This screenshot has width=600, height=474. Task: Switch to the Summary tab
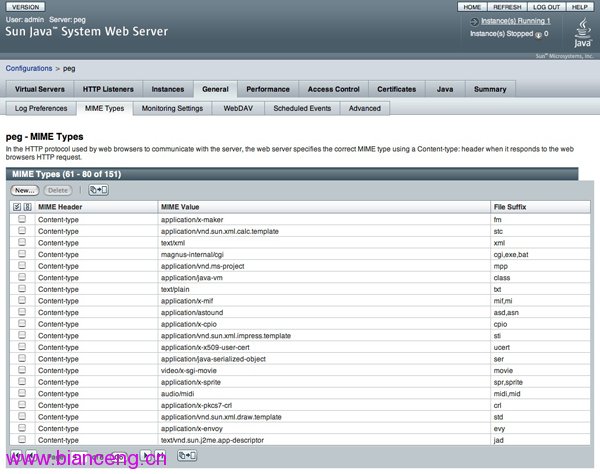coord(490,89)
